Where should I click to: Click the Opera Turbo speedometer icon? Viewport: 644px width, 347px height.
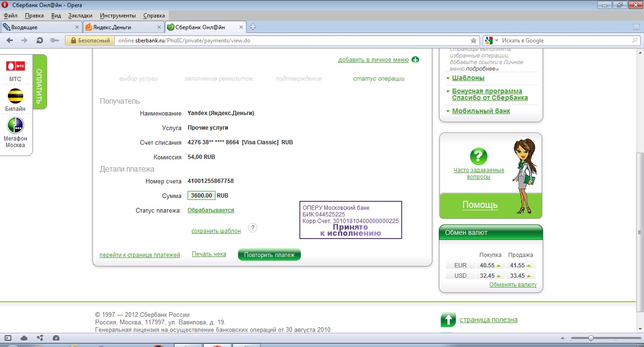pos(56,338)
